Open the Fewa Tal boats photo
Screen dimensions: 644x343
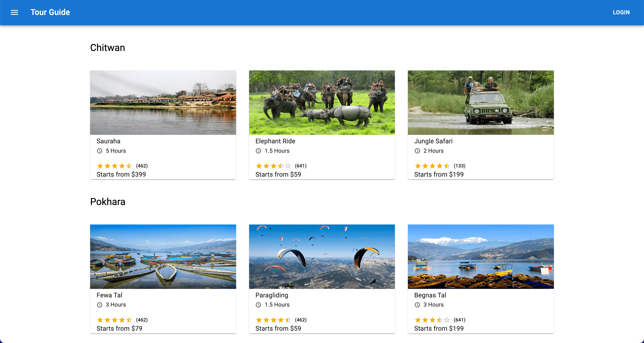pyautogui.click(x=163, y=256)
